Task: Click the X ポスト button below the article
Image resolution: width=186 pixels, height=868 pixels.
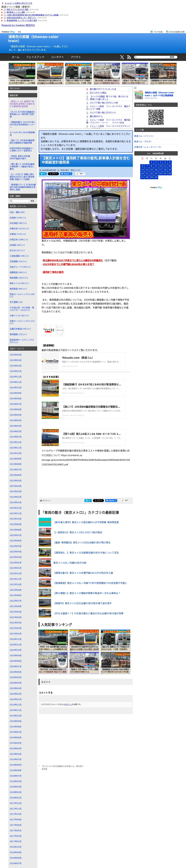Action: coord(98,500)
